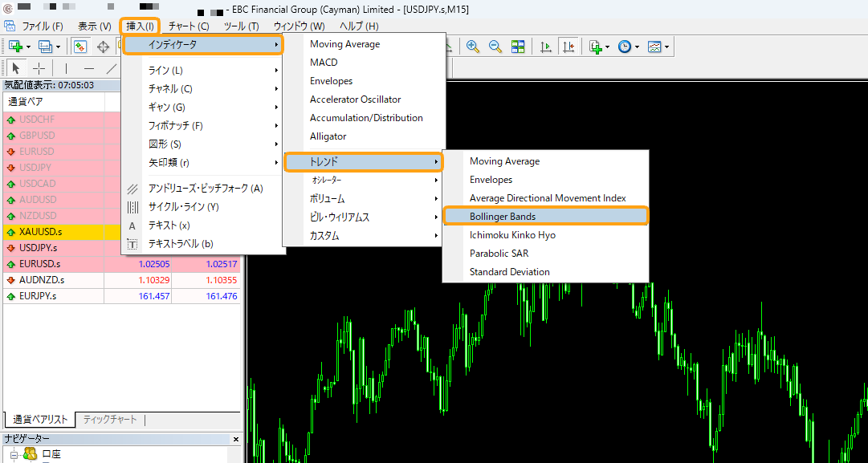Click the Zoom Out magnifier icon
Screen dimensions: 868x463
click(495, 47)
